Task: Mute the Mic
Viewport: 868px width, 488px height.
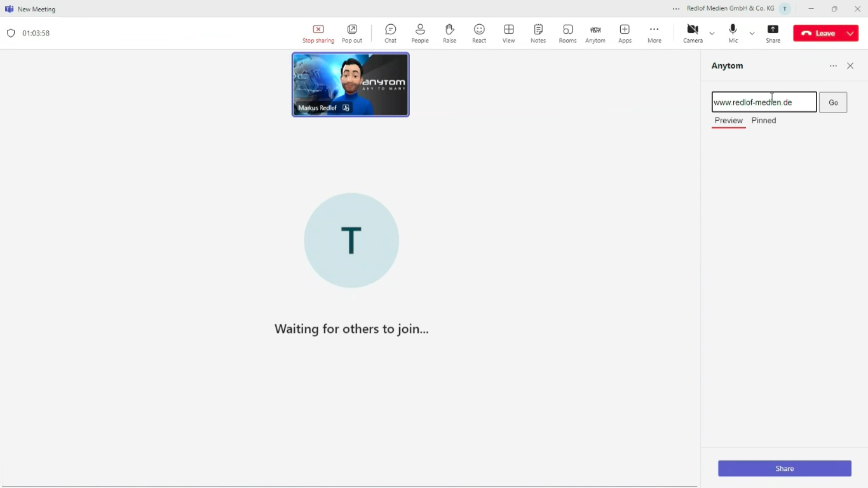Action: 733,33
